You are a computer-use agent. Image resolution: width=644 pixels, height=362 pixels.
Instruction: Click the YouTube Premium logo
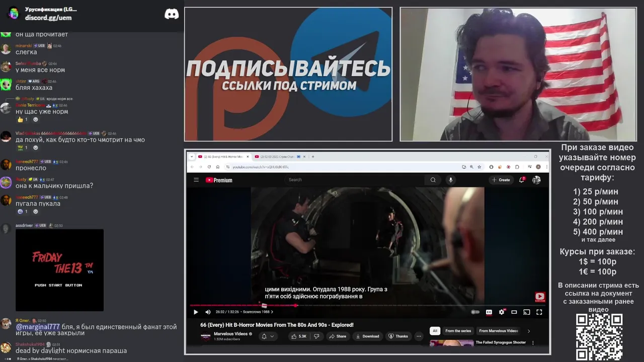(x=219, y=180)
